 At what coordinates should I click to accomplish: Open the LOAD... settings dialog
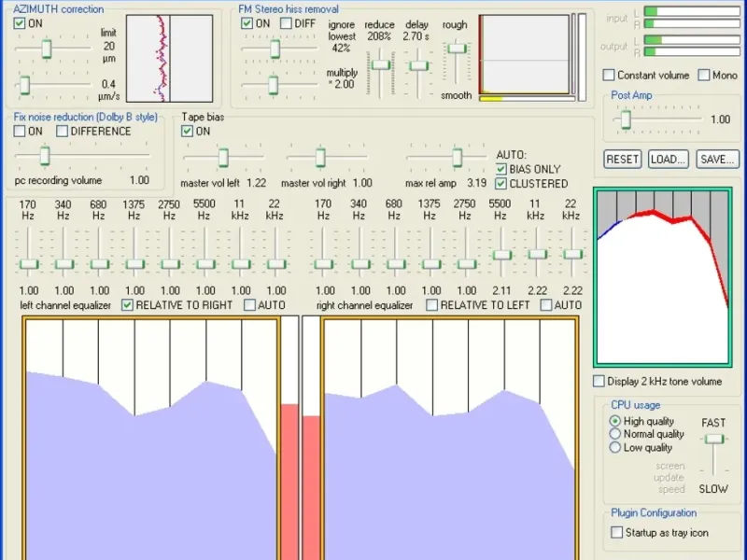[668, 160]
